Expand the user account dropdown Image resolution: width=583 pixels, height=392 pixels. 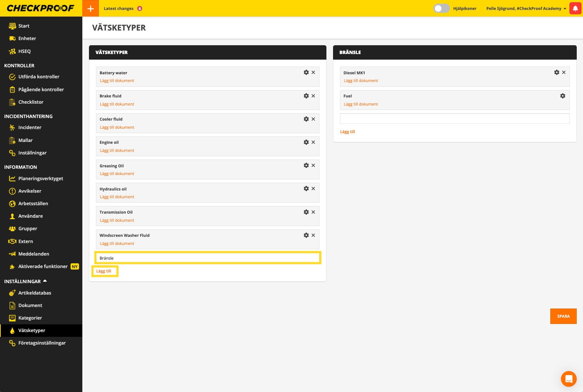click(526, 8)
